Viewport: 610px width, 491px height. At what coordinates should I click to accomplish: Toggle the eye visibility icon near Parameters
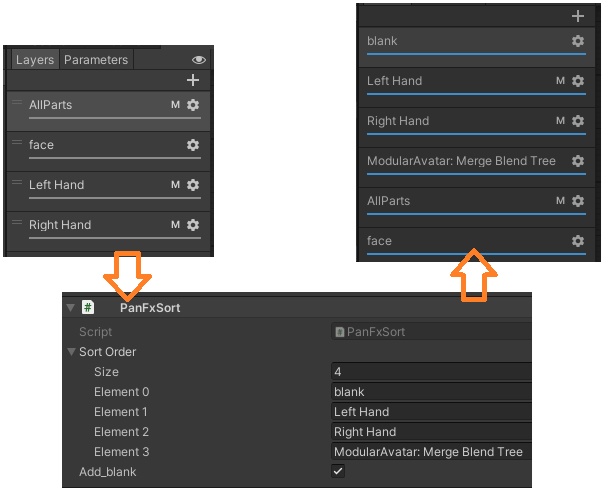(198, 60)
